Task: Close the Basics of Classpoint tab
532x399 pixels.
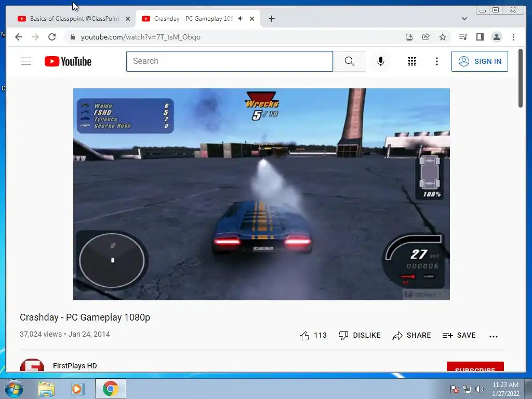Action: (128, 19)
